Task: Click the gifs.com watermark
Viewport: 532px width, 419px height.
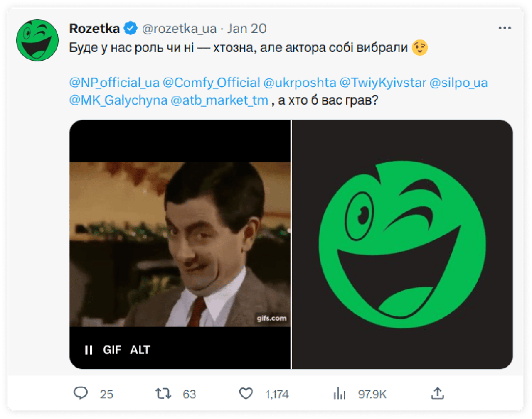Action: (271, 318)
